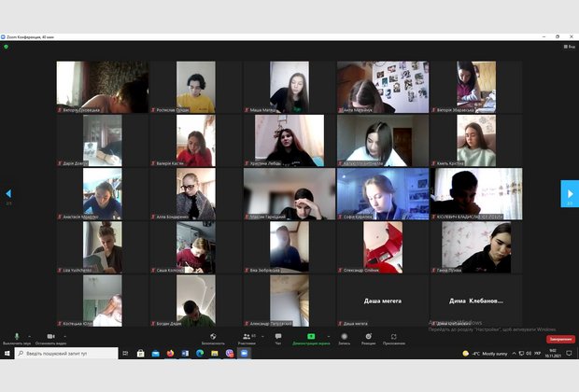Start screen sharing with green button
Image resolution: width=579 pixels, height=392 pixels.
tap(311, 339)
